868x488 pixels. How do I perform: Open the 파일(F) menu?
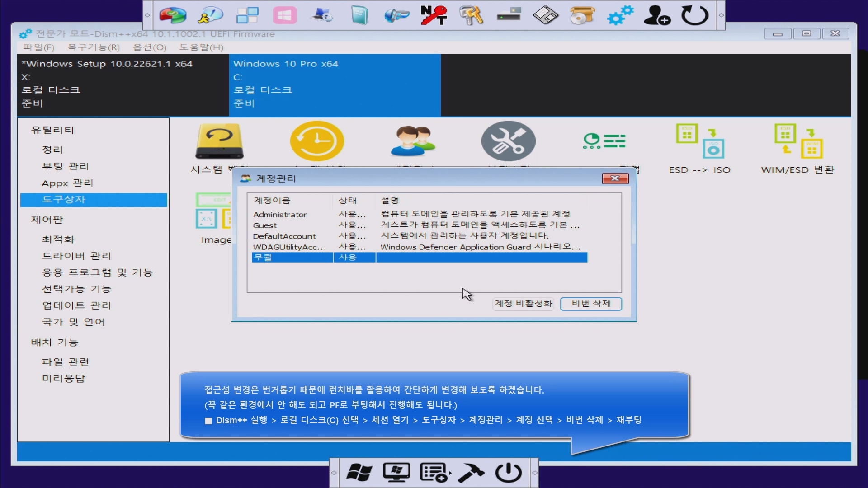point(39,47)
